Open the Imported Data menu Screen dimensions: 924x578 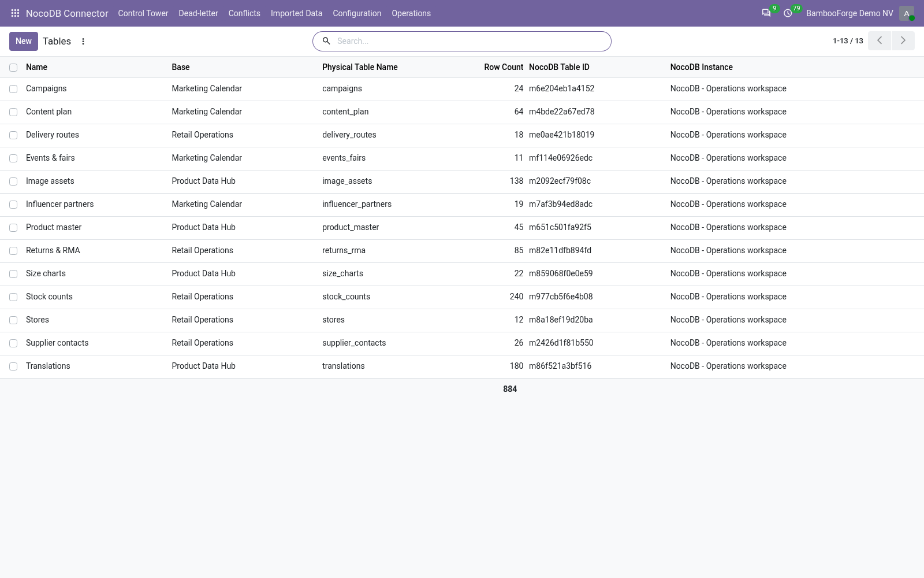click(296, 13)
